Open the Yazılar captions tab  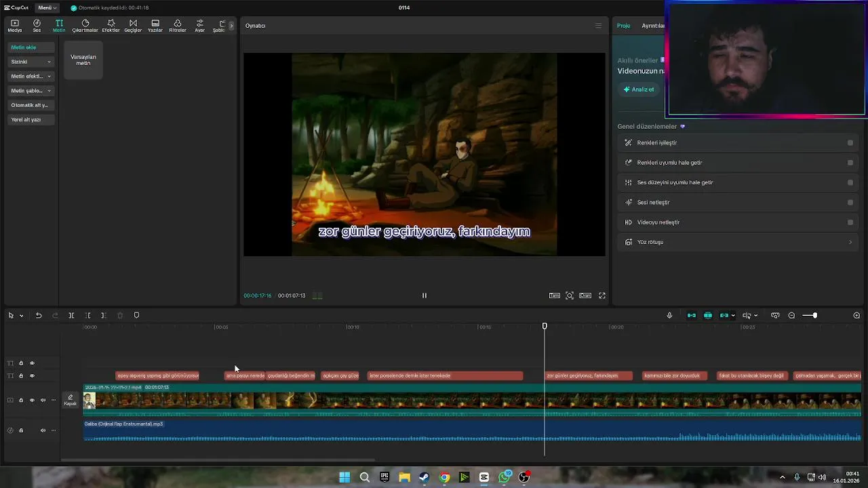155,26
